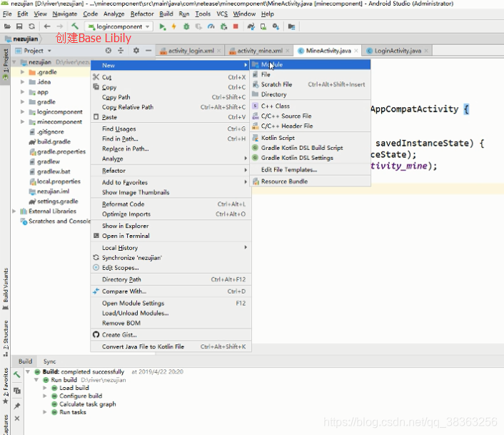This screenshot has width=504, height=435.
Task: Switch to the activity_mine.xml tab
Action: 260,51
